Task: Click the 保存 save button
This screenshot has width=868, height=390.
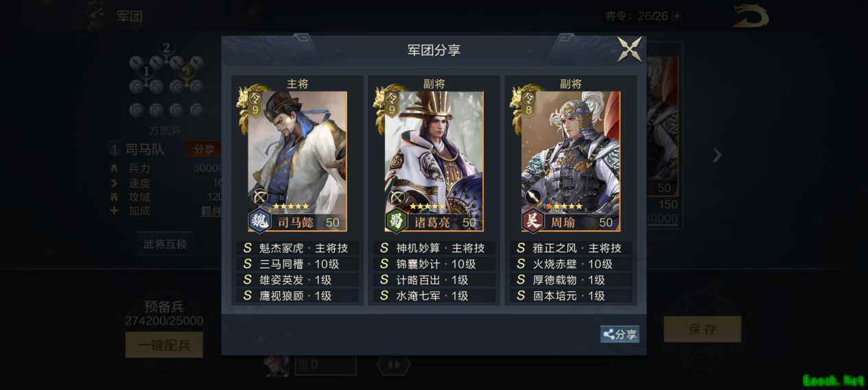Action: (702, 329)
